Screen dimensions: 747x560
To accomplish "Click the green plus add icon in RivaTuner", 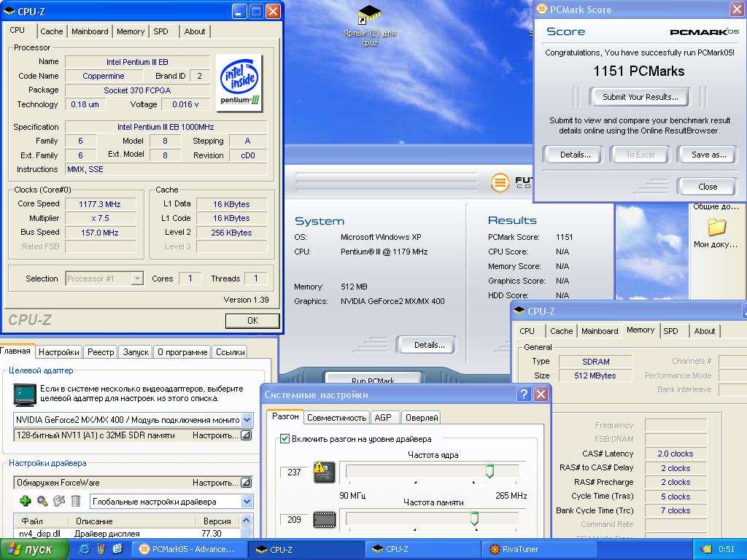I will (x=26, y=500).
